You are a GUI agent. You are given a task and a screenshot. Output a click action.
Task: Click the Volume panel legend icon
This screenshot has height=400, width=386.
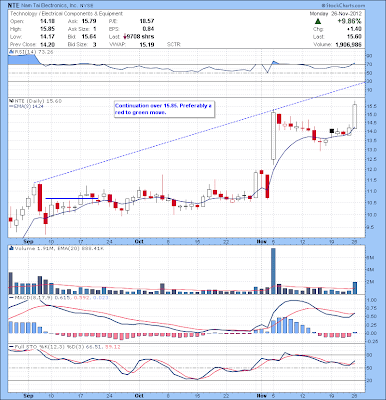[11, 248]
